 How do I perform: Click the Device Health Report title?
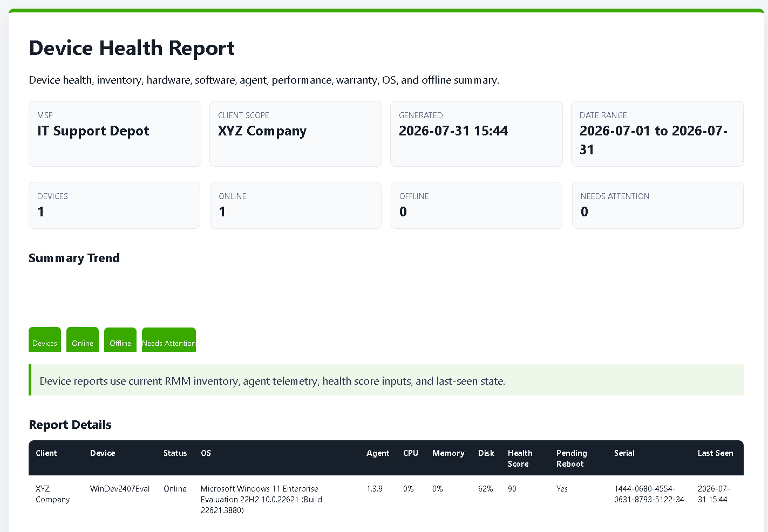coord(132,48)
